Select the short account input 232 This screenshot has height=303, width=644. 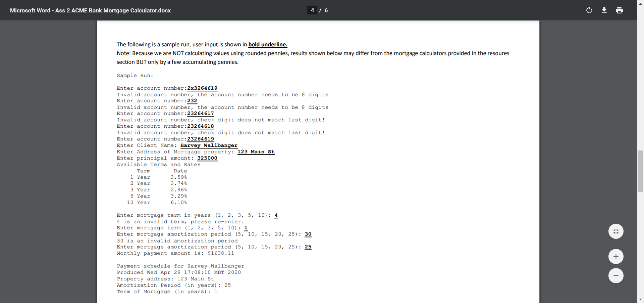pyautogui.click(x=192, y=101)
